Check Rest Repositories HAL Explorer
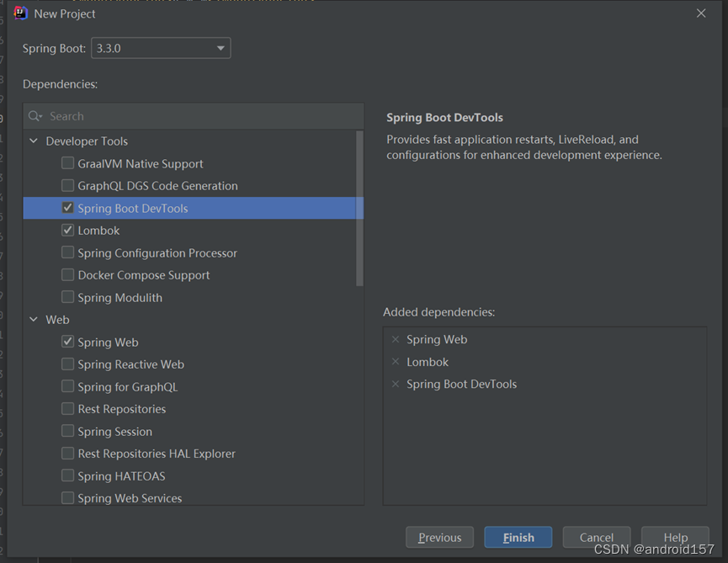 coord(68,453)
